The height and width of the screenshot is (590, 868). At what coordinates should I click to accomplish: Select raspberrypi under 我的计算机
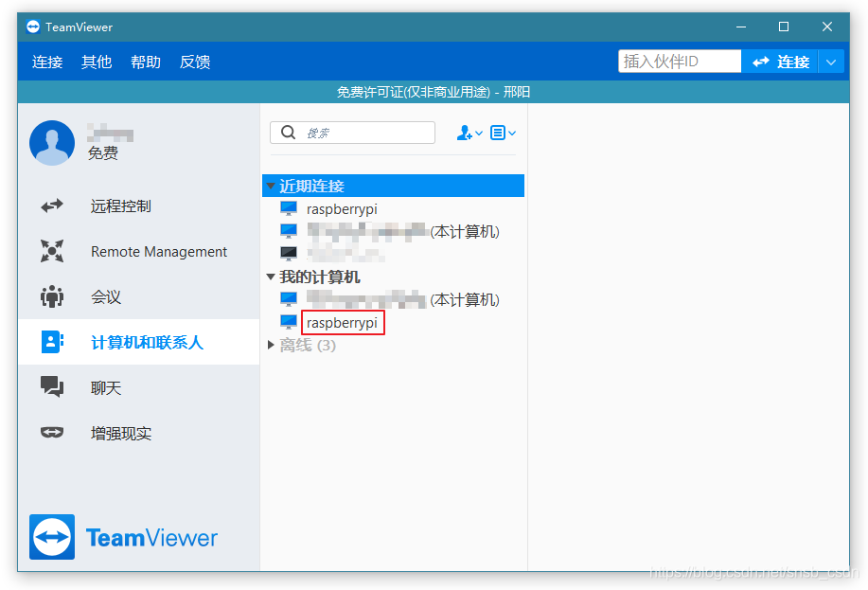[342, 322]
